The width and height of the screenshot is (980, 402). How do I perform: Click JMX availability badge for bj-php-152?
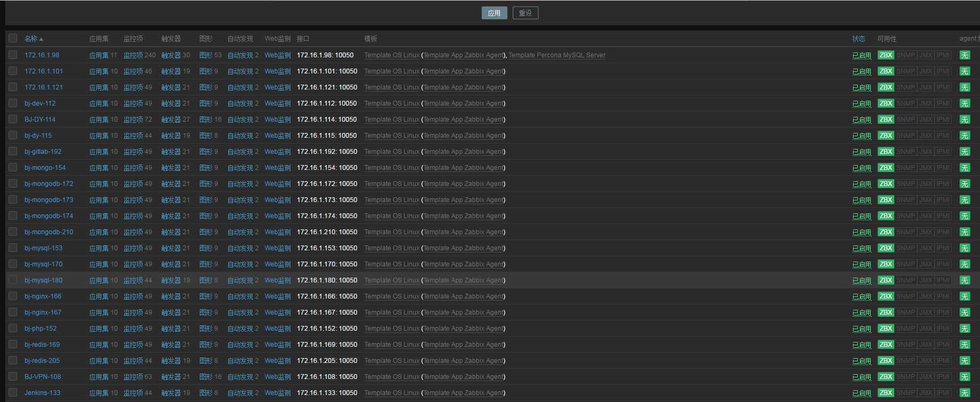(925, 329)
